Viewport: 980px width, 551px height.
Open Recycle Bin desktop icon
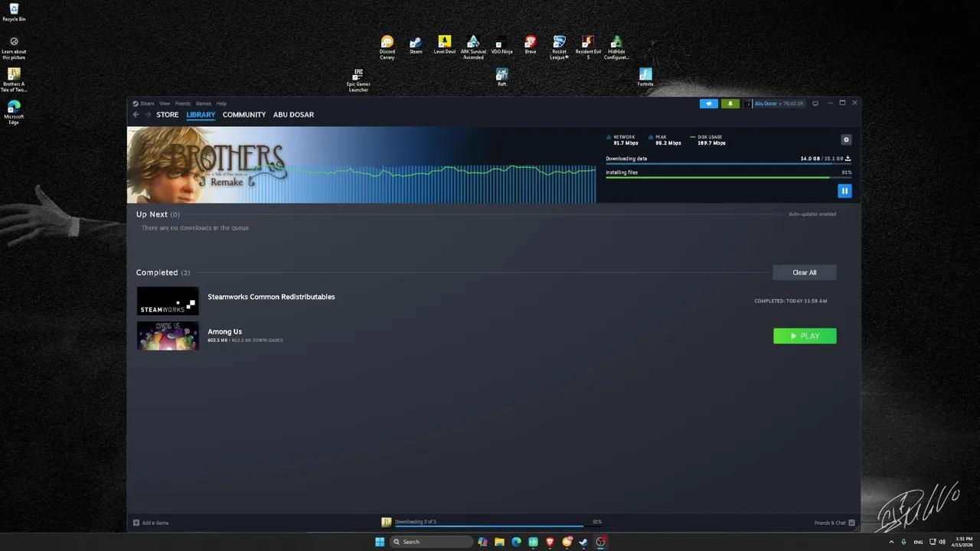[x=14, y=12]
